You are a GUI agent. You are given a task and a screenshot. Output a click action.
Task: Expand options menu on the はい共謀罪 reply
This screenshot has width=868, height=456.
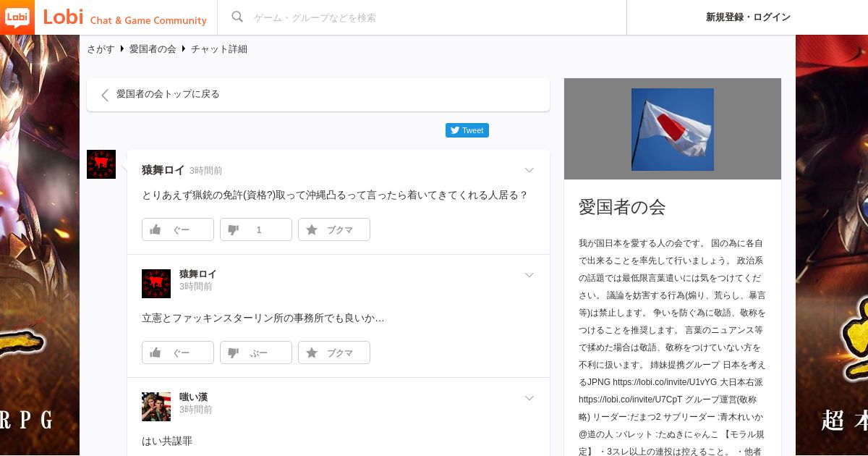point(529,398)
